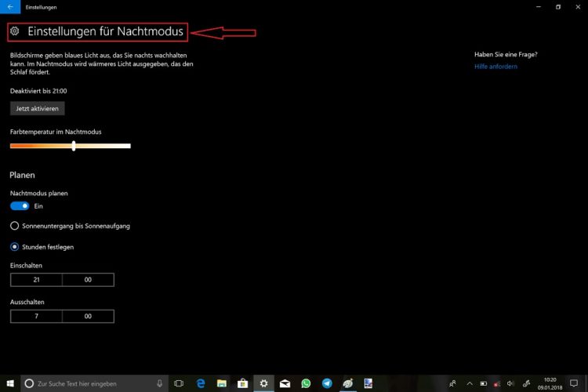Open 'Hilfe anfordern' link
588x392 pixels.
point(495,67)
